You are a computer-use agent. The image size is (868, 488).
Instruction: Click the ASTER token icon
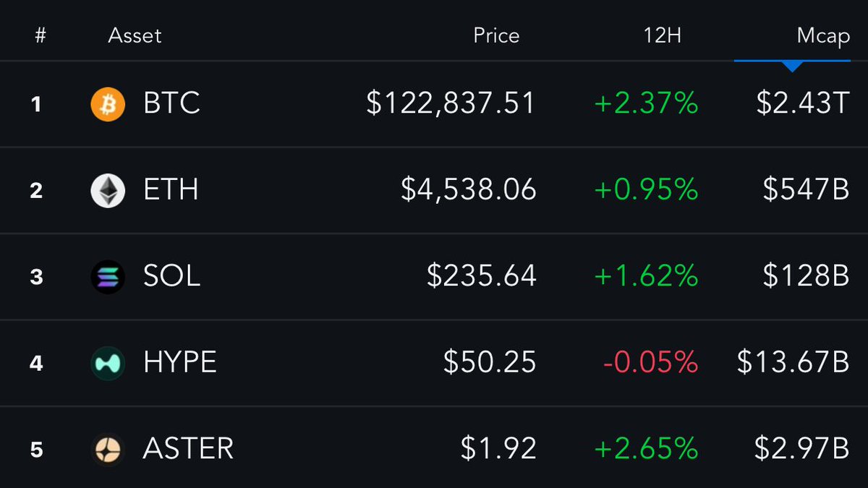[x=108, y=449]
